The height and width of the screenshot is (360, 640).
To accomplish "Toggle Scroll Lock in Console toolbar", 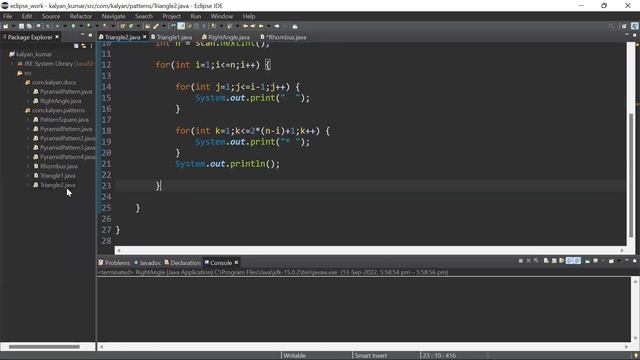I will [x=554, y=261].
